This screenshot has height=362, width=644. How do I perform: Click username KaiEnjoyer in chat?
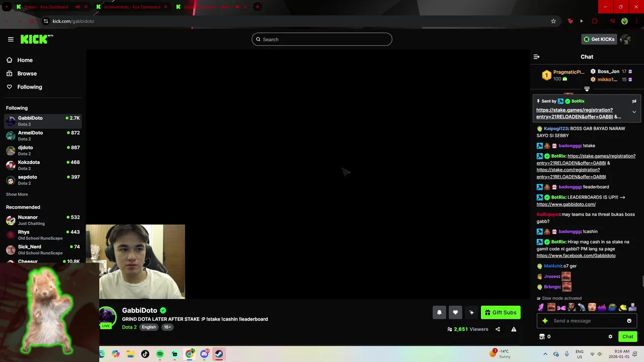click(x=548, y=215)
